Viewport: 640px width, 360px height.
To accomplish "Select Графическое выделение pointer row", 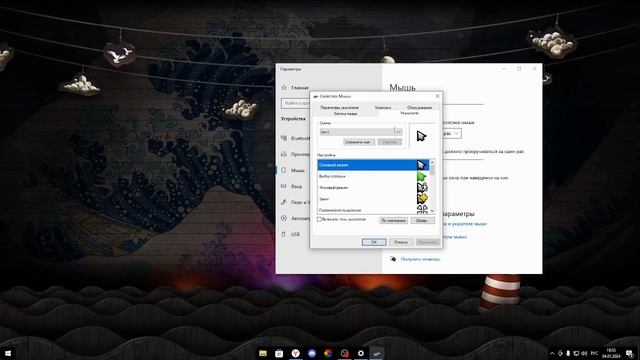I will (373, 210).
